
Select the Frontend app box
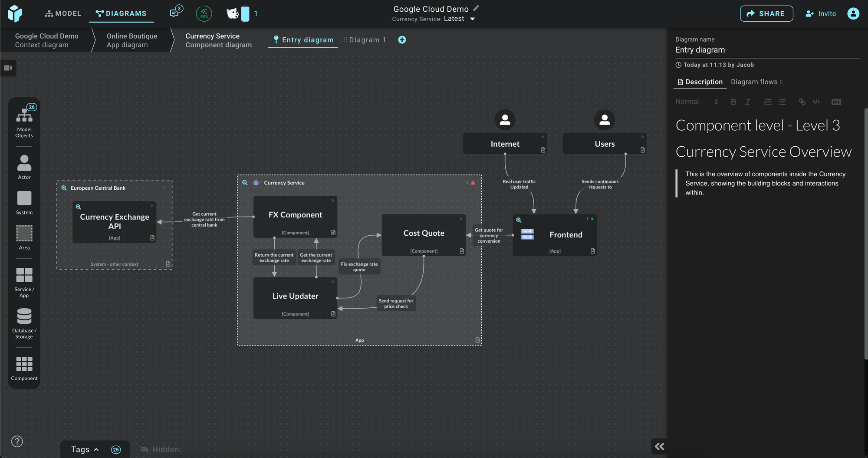tap(555, 235)
